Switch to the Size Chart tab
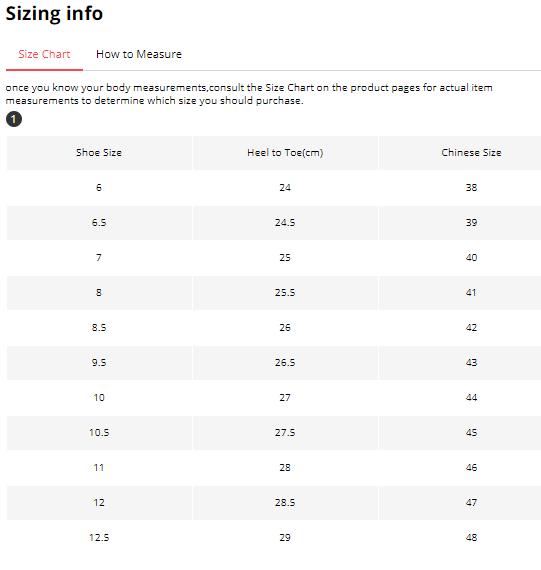The width and height of the screenshot is (541, 570). point(44,55)
